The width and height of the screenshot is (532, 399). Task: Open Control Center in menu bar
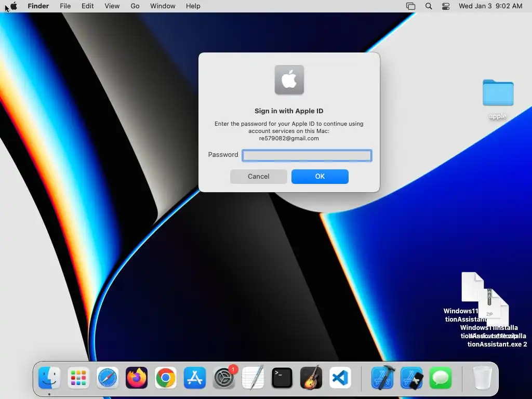pos(445,6)
